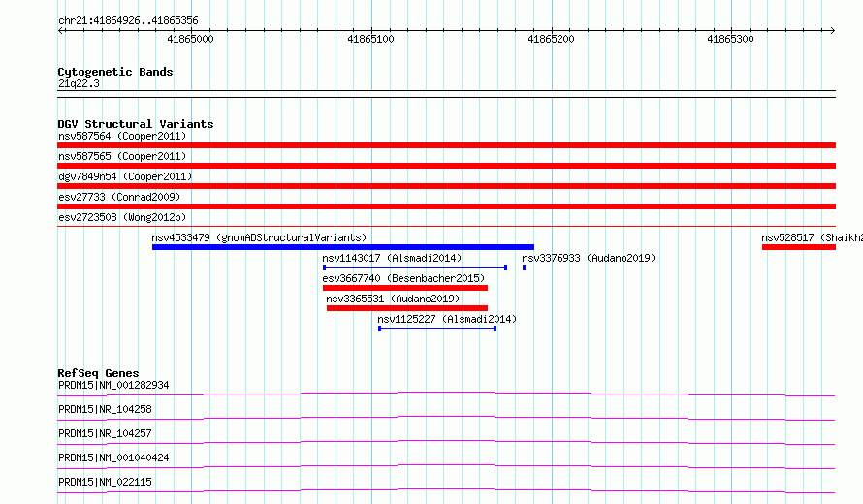This screenshot has height=504, width=863.
Task: Open esv2723508 (Wong2012b) variant label
Action: pyautogui.click(x=122, y=217)
